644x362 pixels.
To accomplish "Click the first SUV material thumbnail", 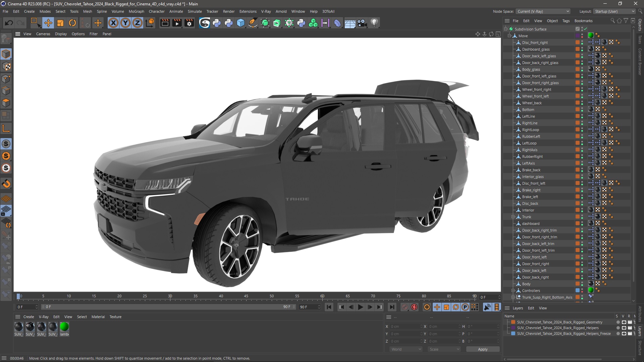I will 18,326.
